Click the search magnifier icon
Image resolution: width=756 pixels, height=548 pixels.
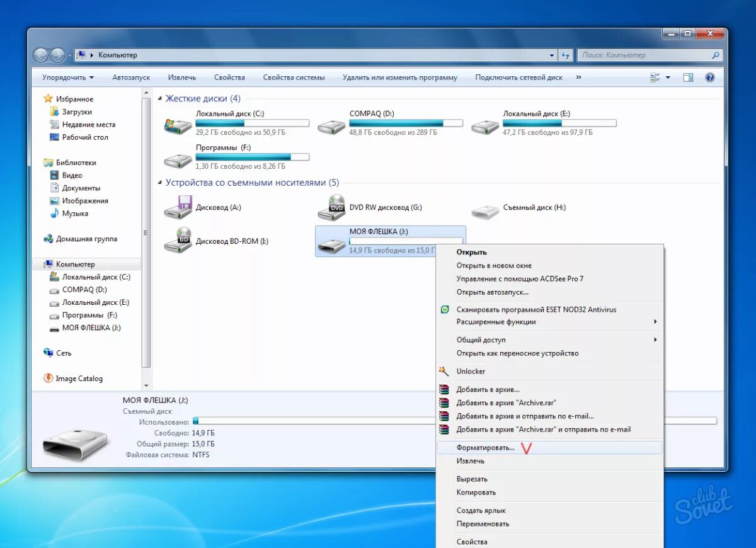tap(716, 55)
